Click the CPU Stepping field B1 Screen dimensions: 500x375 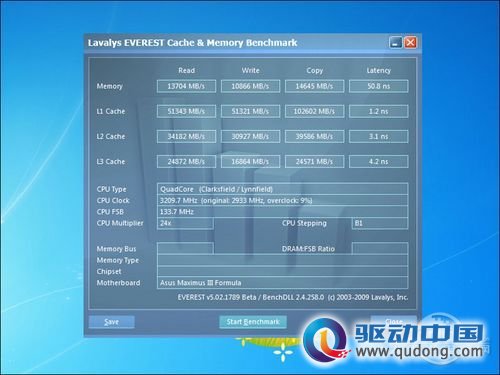point(380,223)
